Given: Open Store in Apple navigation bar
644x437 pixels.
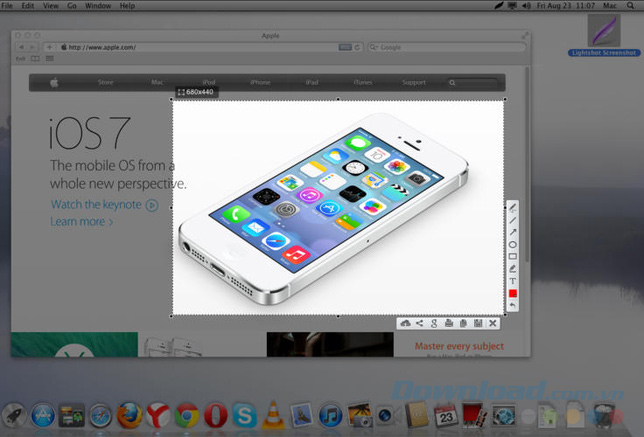Looking at the screenshot, I should [105, 82].
